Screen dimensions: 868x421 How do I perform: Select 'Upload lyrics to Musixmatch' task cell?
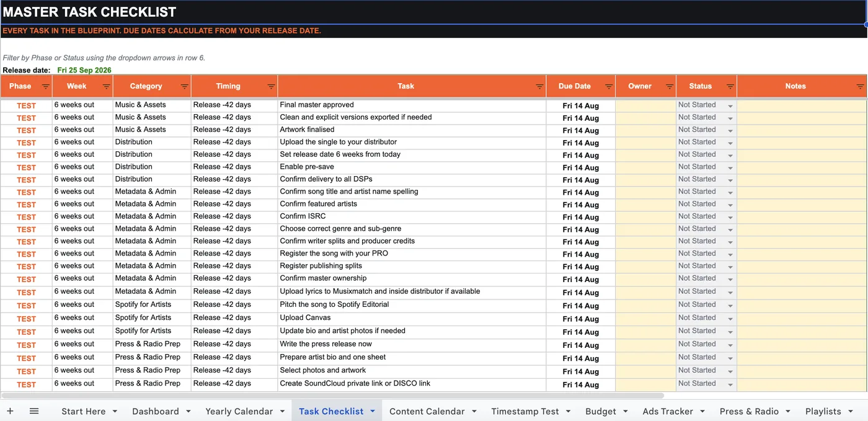[x=412, y=292]
